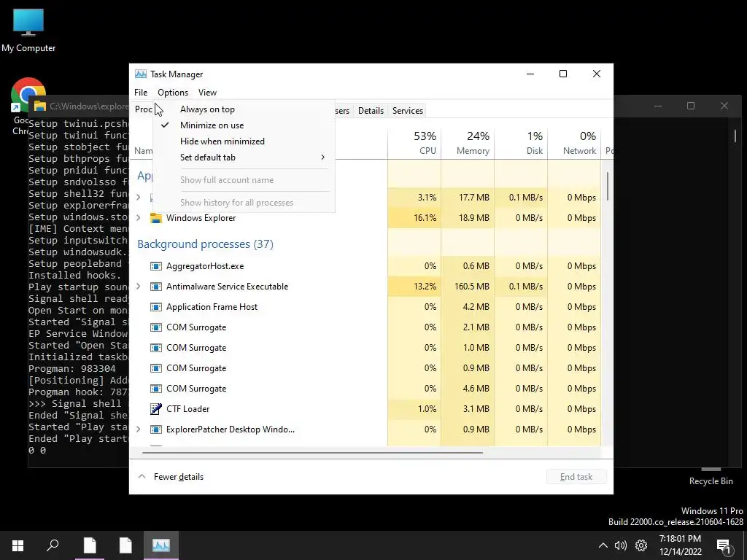The image size is (747, 560).
Task: Open the volume speaker tray icon
Action: (620, 545)
